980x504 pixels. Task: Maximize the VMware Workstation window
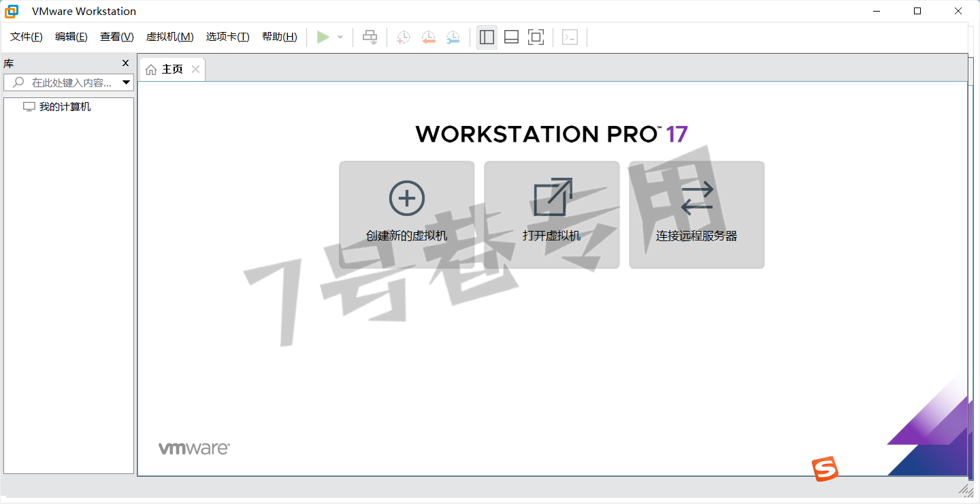[x=917, y=11]
